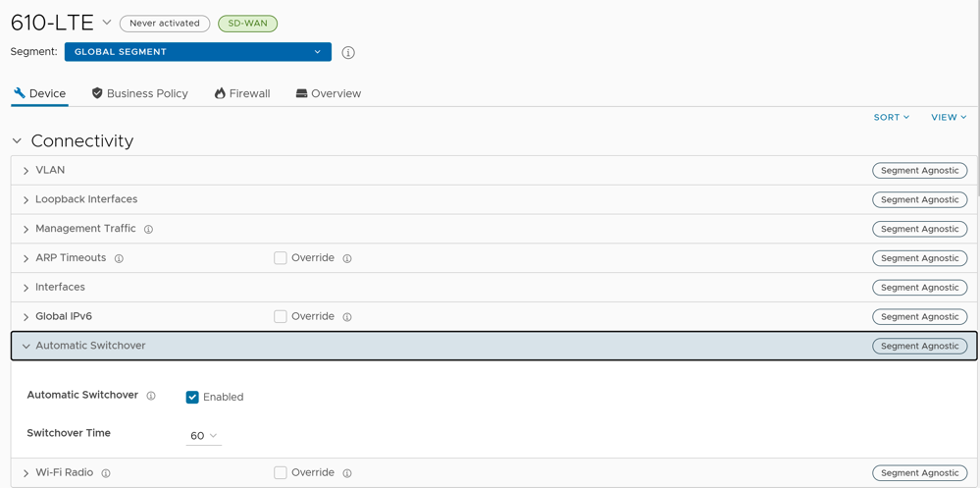This screenshot has height=488, width=980.
Task: Click info icon beside Management Traffic
Action: (149, 229)
